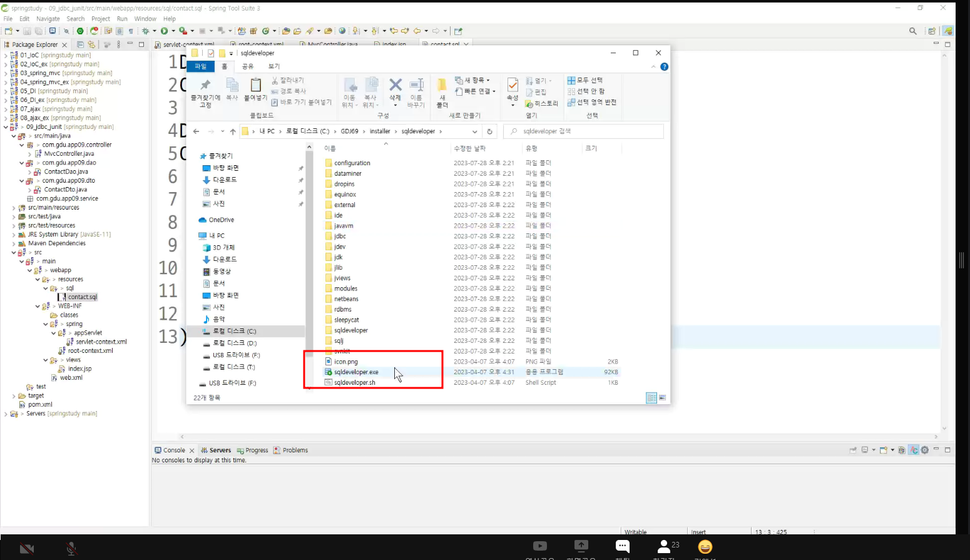Click the New folder (새 폴더) icon
The width and height of the screenshot is (970, 560).
coord(442,84)
